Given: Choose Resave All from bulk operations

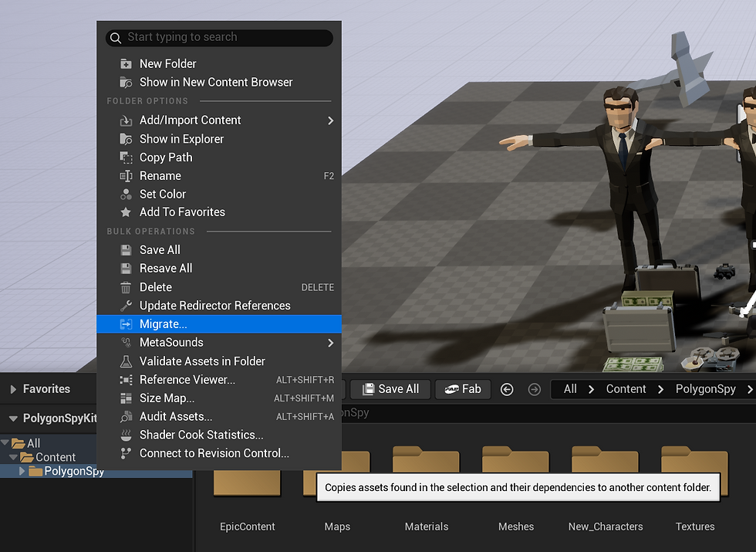Looking at the screenshot, I should click(219, 269).
